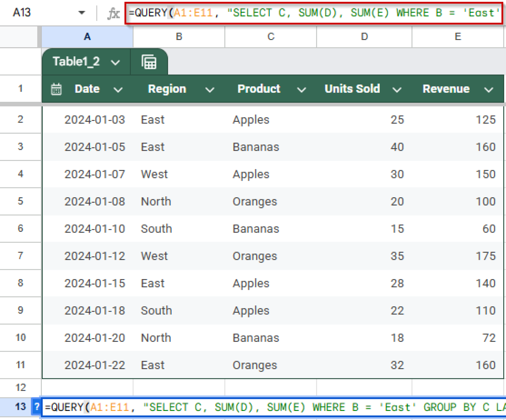Select column letter A header
The width and height of the screenshot is (506, 420).
click(x=87, y=37)
